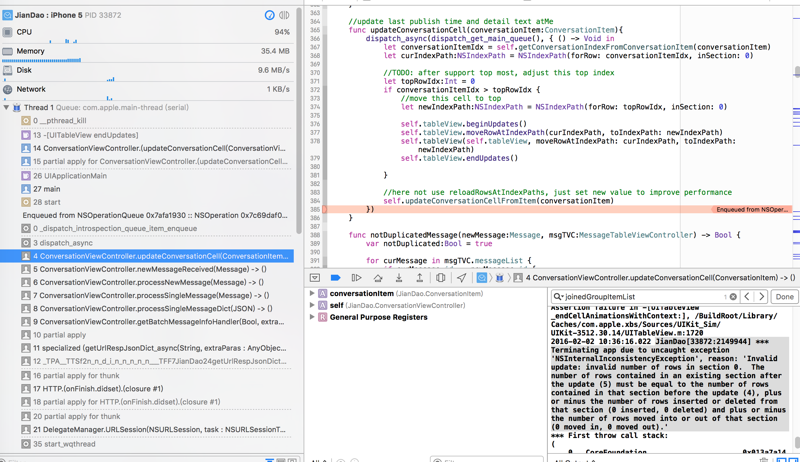Click the Enqueued from NSOper... annotation on line 385
Viewport: 800px width, 462px height.
point(752,210)
